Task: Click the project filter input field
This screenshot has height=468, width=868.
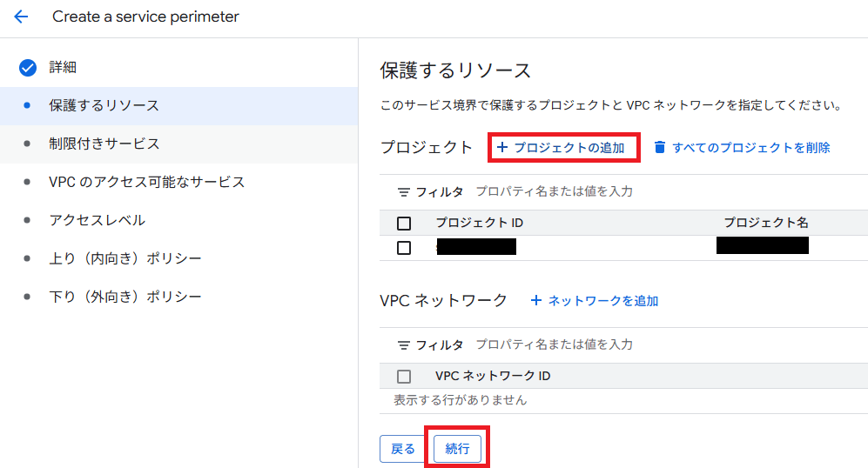Action: click(609, 191)
